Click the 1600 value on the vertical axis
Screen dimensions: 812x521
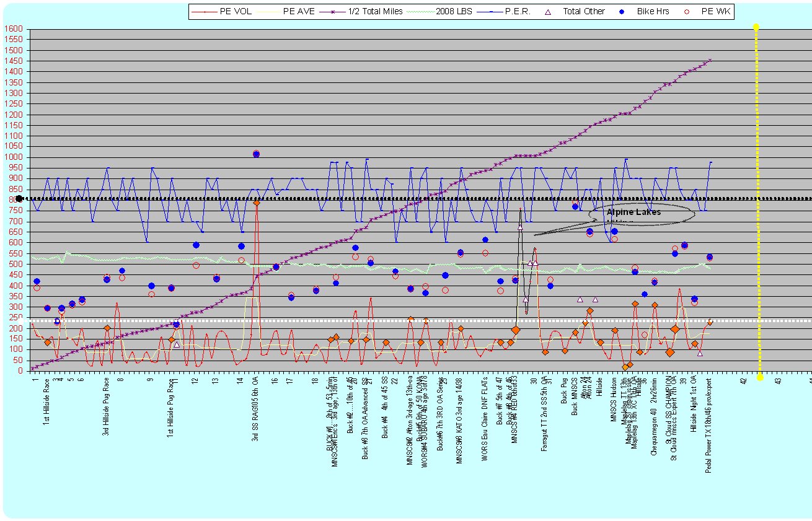tap(14, 29)
